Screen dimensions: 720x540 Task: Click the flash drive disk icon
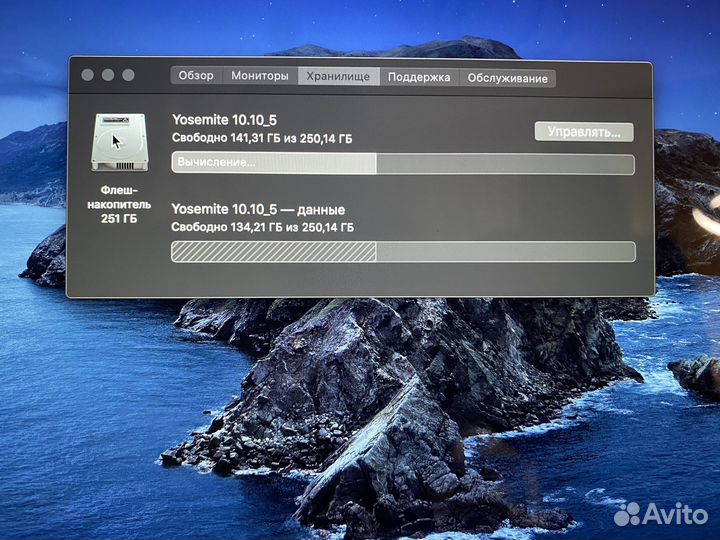[x=119, y=142]
